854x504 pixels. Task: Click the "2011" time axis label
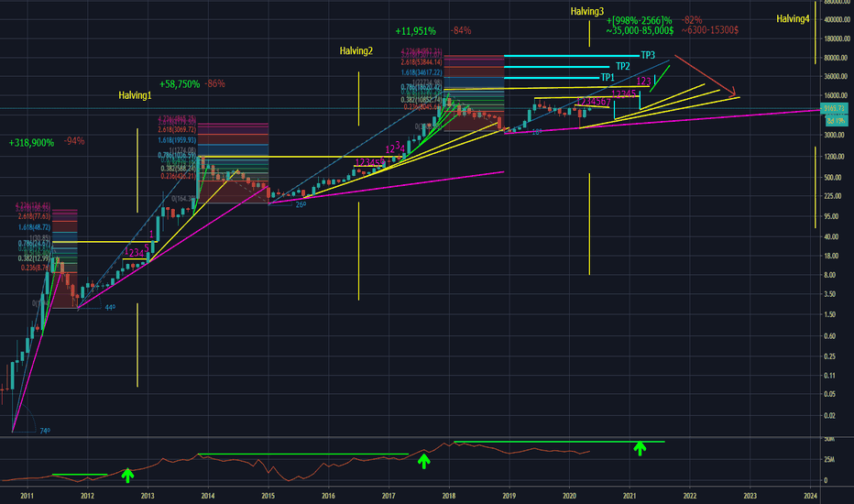27,496
